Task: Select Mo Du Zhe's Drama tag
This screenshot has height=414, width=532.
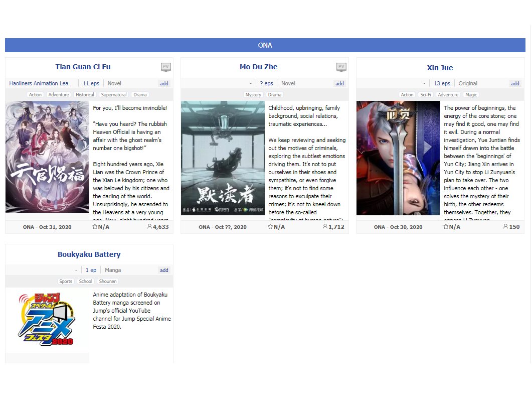Action: [x=275, y=95]
